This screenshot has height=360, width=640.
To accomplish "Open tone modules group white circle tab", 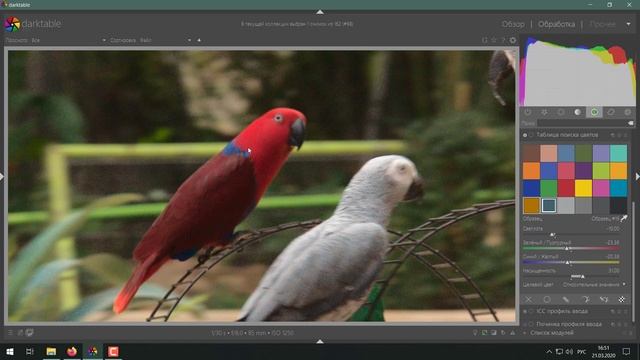I will click(578, 112).
